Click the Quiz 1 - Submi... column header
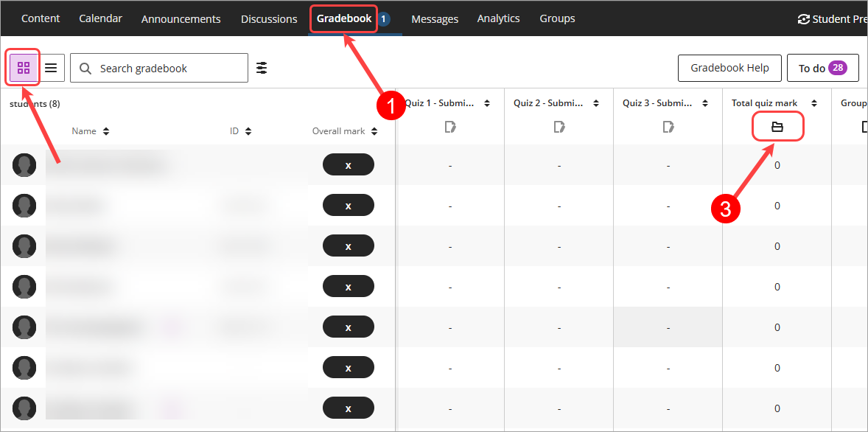The width and height of the screenshot is (868, 432). 440,103
